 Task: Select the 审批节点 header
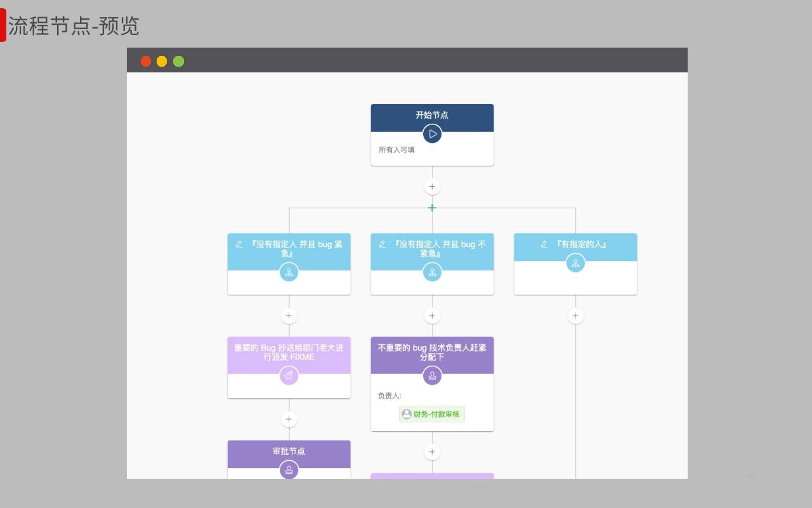point(289,454)
